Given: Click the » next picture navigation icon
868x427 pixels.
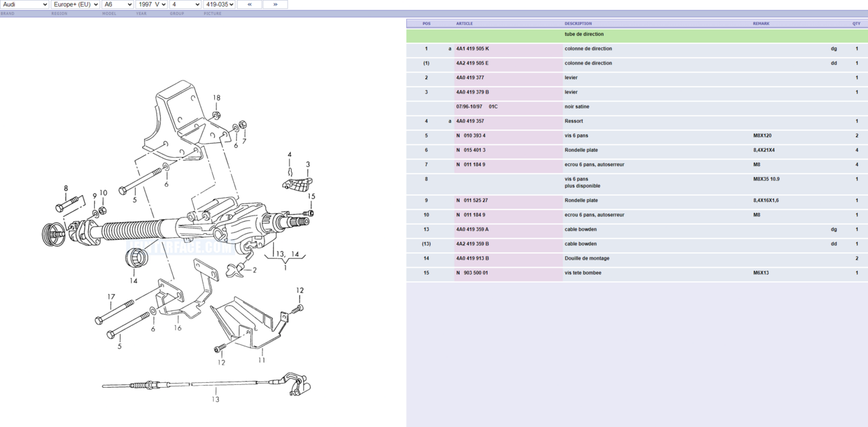Looking at the screenshot, I should click(275, 4).
